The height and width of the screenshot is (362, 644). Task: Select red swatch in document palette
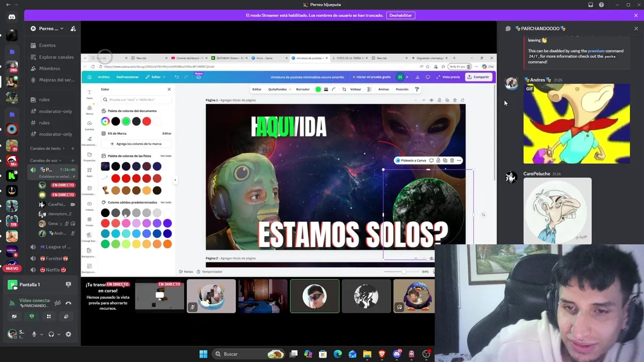(x=146, y=121)
